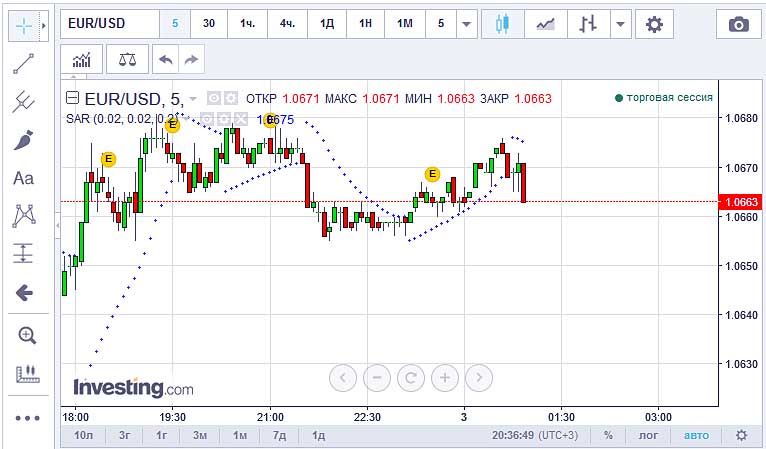Switch to the 1Д daily timeframe
Viewport: 766px width, 449px height.
326,24
